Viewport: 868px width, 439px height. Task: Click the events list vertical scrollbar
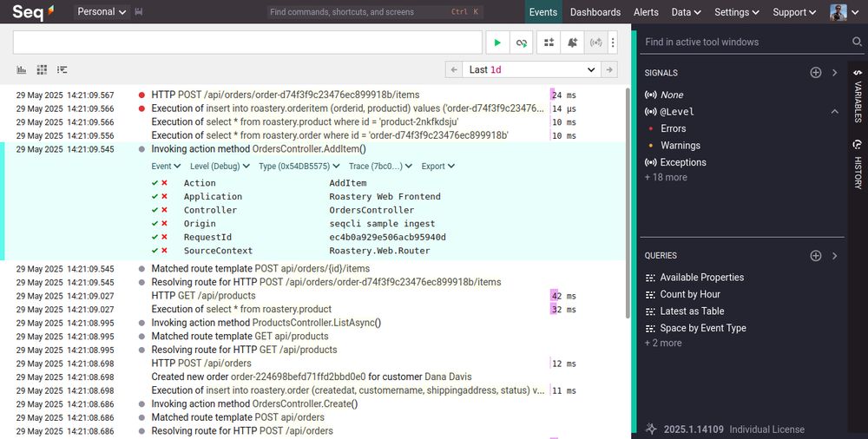point(628,203)
